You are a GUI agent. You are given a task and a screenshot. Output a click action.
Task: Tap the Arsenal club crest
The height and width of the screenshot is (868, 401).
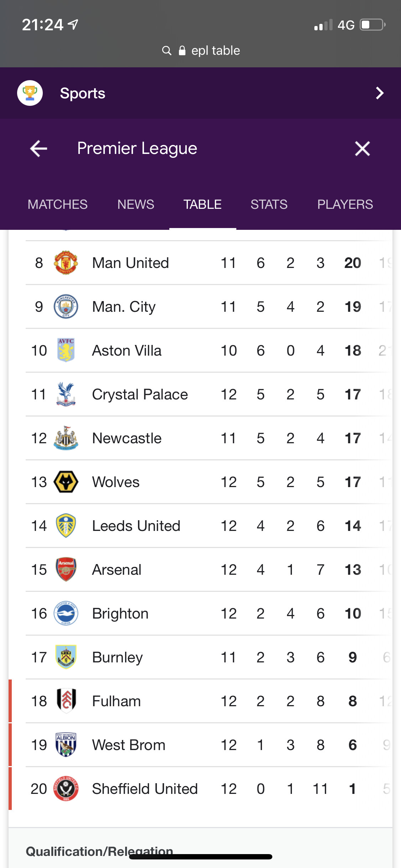point(66,569)
